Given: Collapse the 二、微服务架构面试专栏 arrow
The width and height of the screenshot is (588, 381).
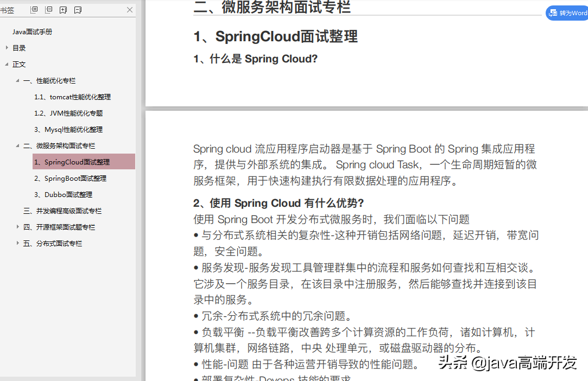Looking at the screenshot, I should pos(17,145).
